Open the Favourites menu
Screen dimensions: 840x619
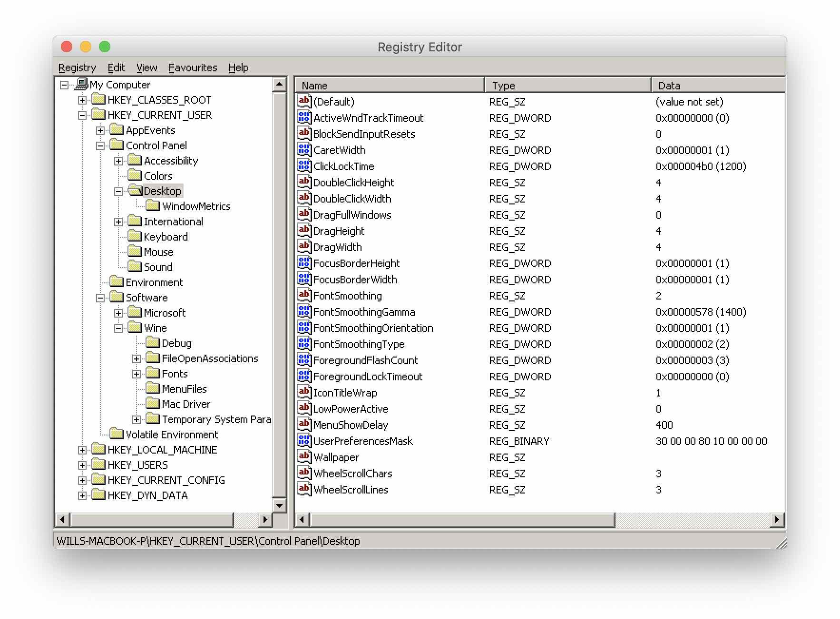tap(193, 68)
